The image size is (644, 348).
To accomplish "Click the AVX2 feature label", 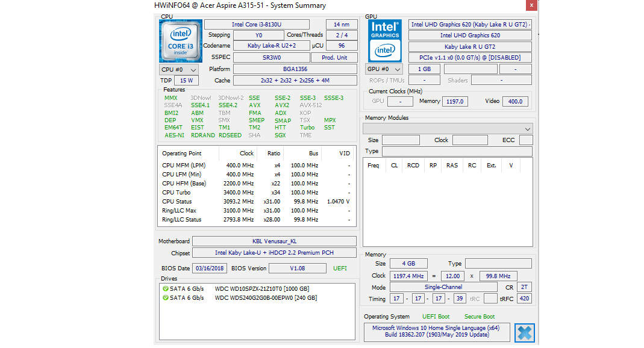I will click(282, 105).
